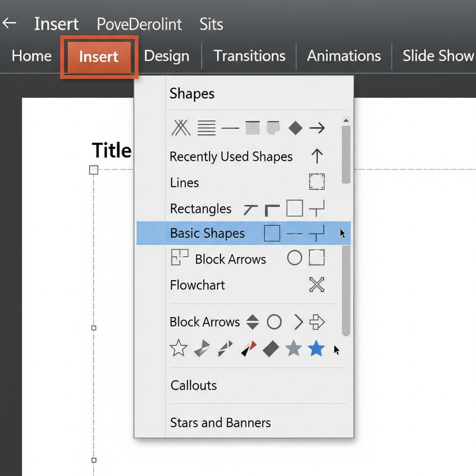Image resolution: width=476 pixels, height=476 pixels.
Task: Click the shapes menu scrollbar thumb
Action: point(346,153)
